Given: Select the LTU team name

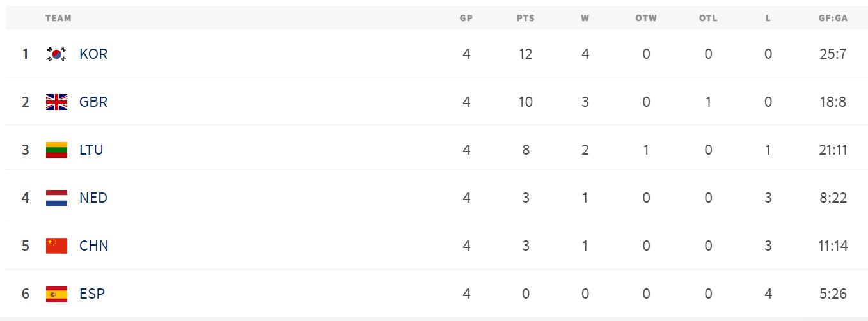Looking at the screenshot, I should 91,150.
